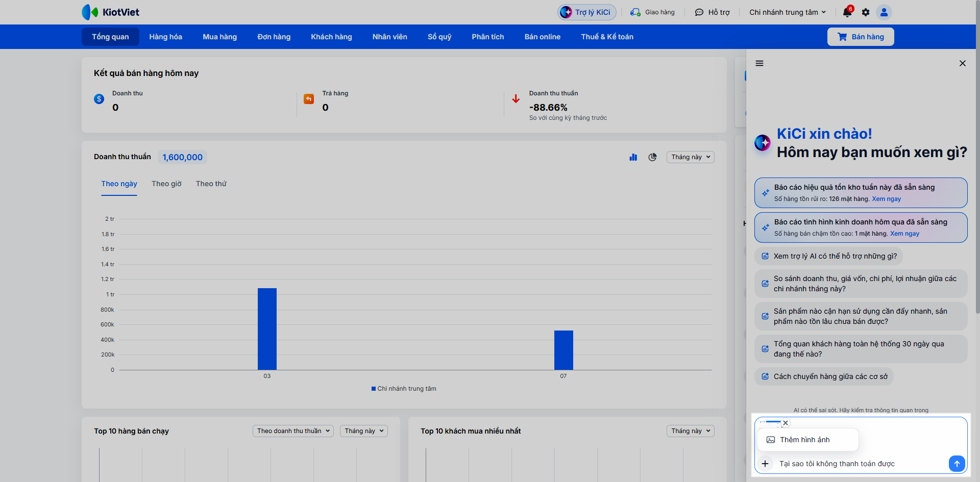Expand Chi nhánh trung tâm branch selector
The width and height of the screenshot is (980, 482).
788,12
